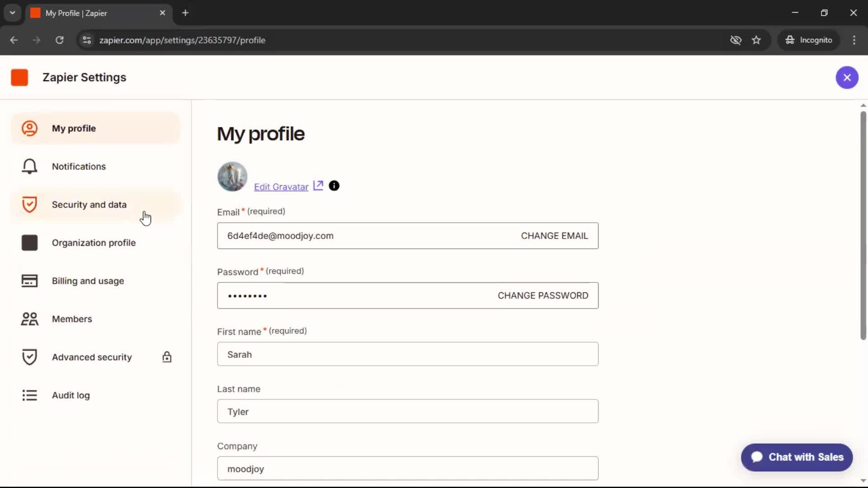Screen dimensions: 868x488
Task: Click the Security and data shield icon
Action: 29,205
